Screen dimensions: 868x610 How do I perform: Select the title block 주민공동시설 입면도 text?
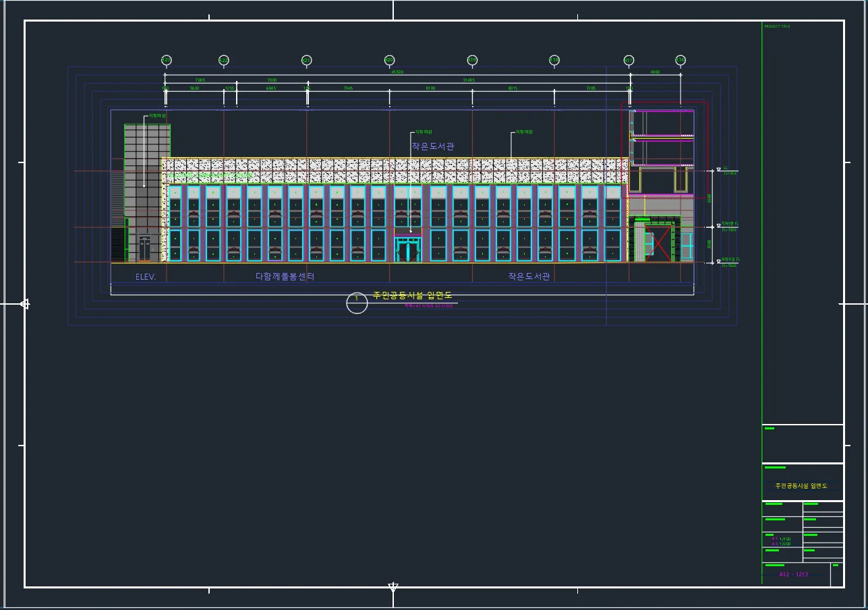[801, 486]
